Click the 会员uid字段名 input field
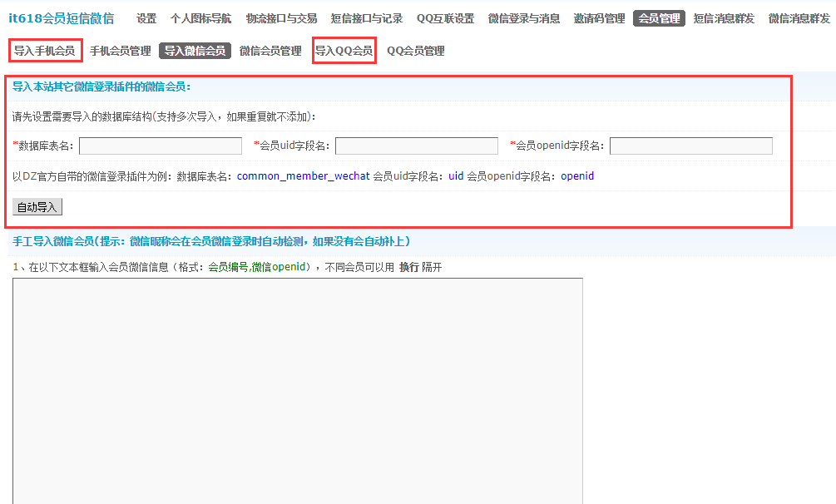 [x=417, y=146]
